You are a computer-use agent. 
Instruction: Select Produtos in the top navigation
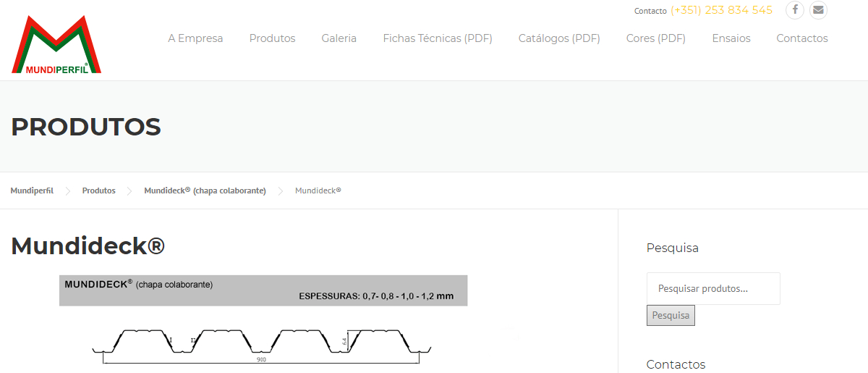pos(272,38)
